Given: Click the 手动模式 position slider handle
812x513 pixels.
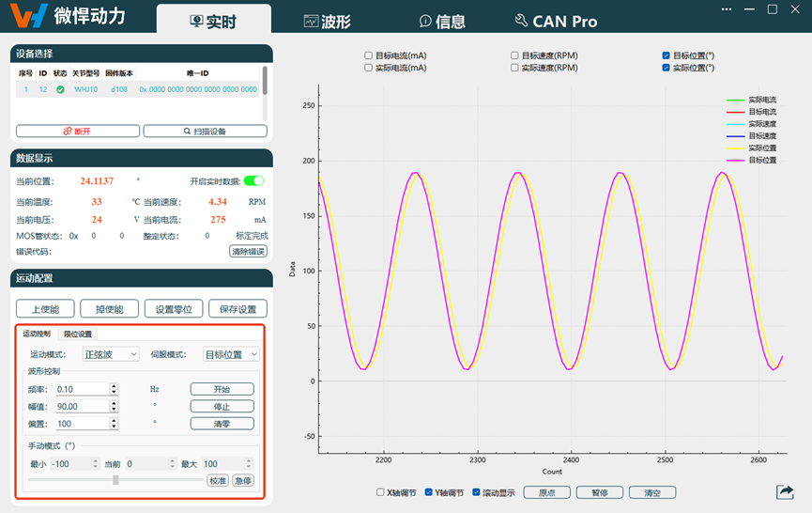Looking at the screenshot, I should [115, 480].
